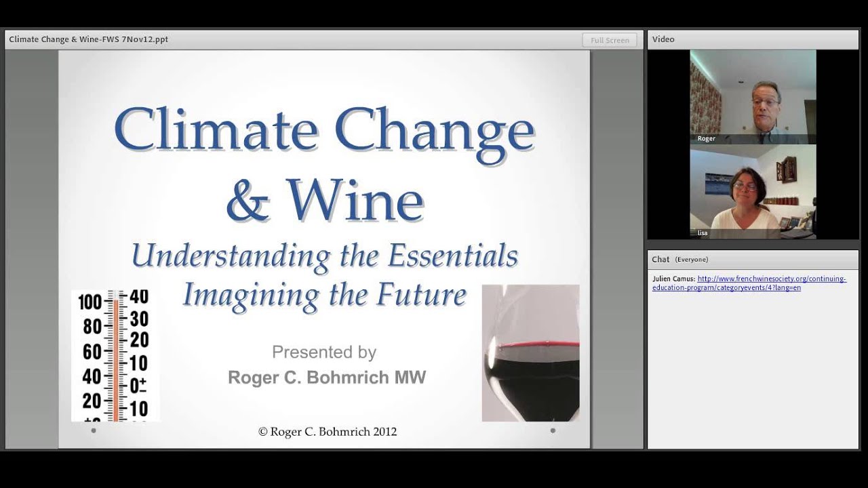
Task: Click the right gray dot on slide
Action: pyautogui.click(x=553, y=430)
